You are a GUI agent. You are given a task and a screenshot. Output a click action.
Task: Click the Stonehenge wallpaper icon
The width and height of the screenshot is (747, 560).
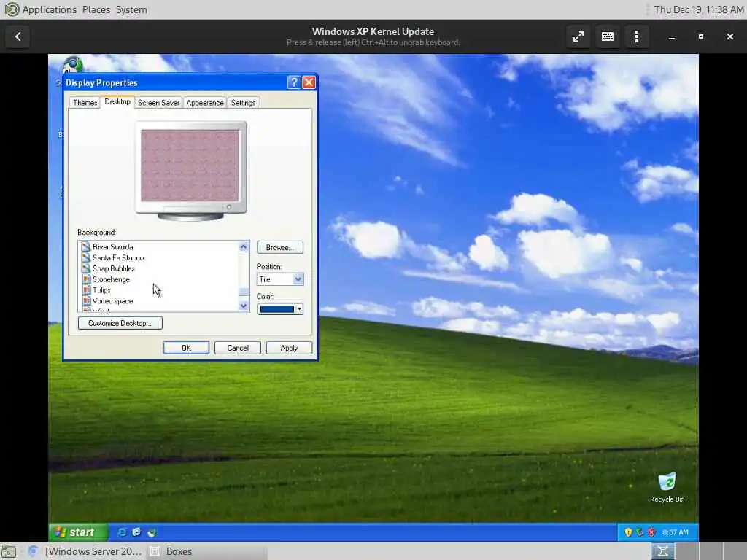(x=86, y=279)
